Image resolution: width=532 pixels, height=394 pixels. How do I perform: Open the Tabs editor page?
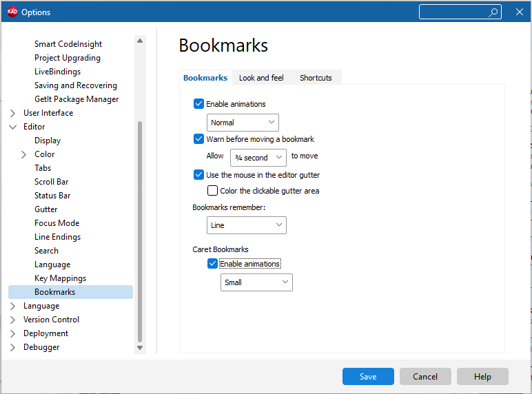pyautogui.click(x=43, y=168)
